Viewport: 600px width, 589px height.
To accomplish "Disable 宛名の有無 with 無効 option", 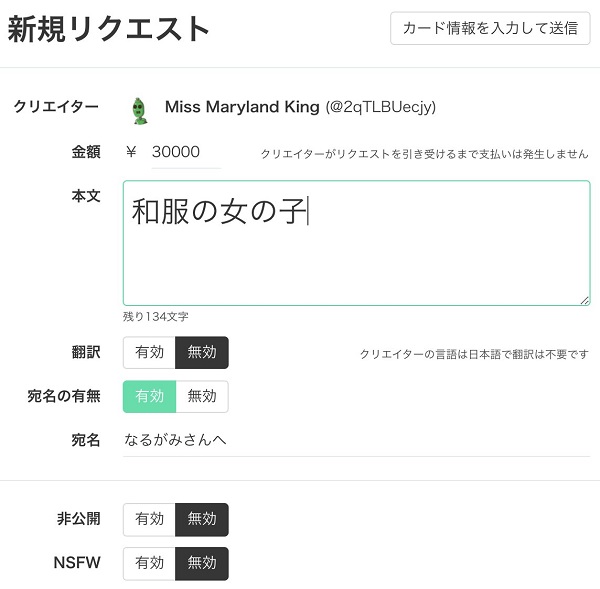I will pos(202,396).
